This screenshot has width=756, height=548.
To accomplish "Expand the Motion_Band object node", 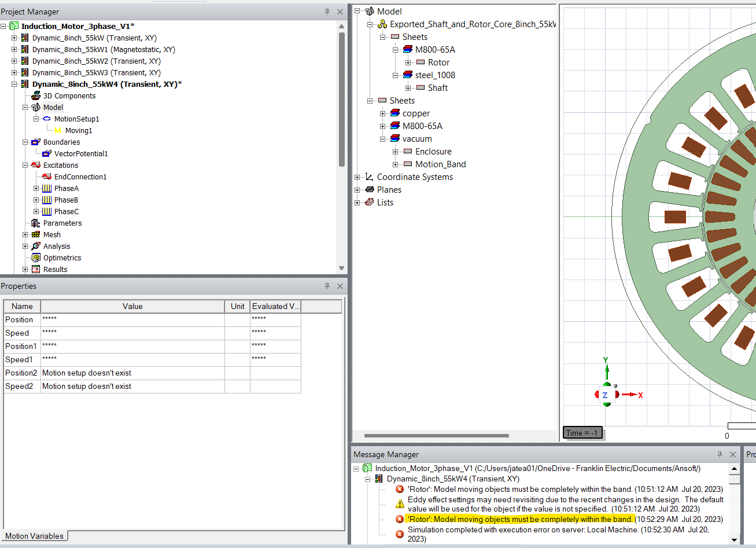I will [396, 164].
